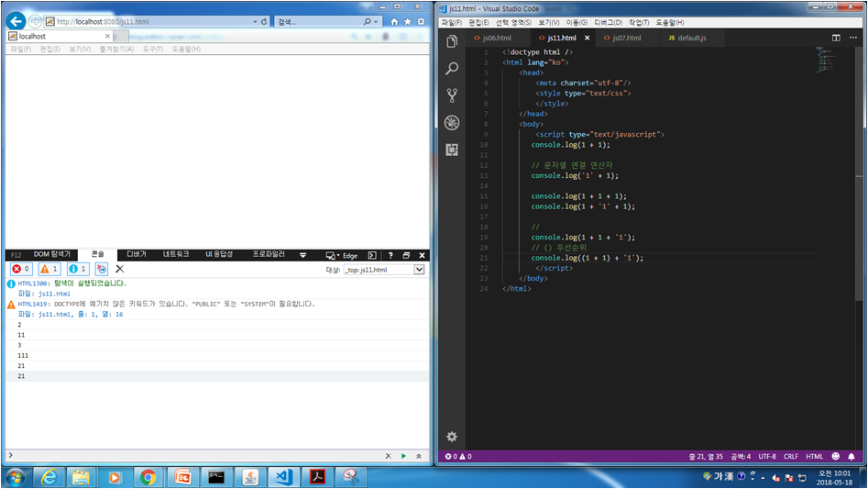Open the emulation Edge document mode dropdown
Image resolution: width=868 pixels, height=489 pixels.
point(342,255)
